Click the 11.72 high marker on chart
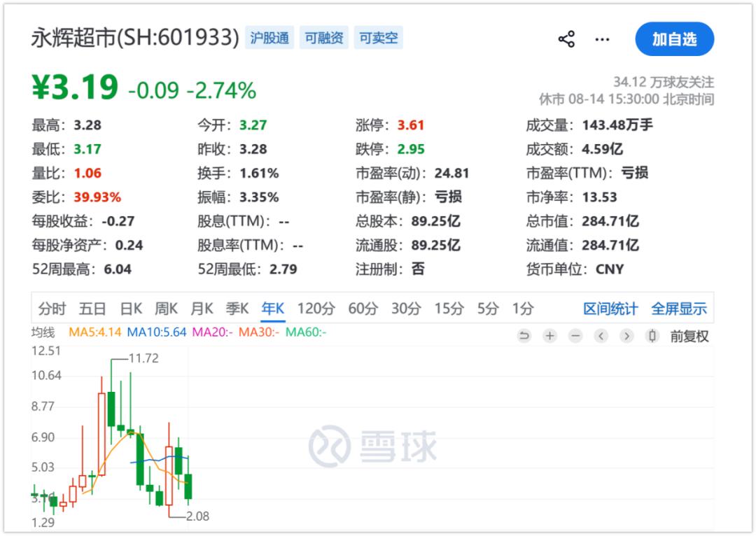 pyautogui.click(x=143, y=358)
